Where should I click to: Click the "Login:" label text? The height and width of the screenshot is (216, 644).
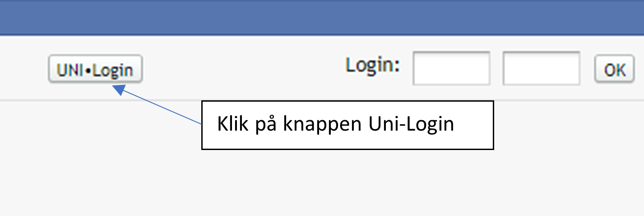click(x=373, y=66)
